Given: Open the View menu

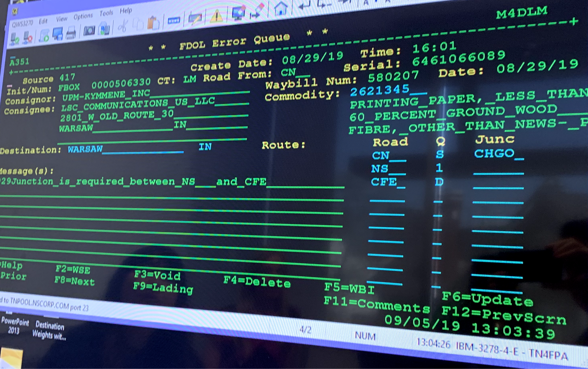Looking at the screenshot, I should tap(62, 19).
